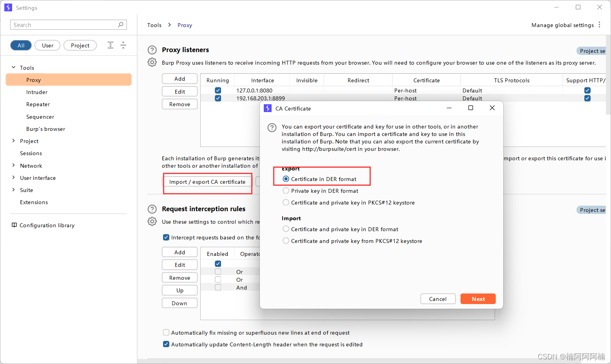Open Extensions settings in the tree
The height and width of the screenshot is (364, 611).
(34, 202)
